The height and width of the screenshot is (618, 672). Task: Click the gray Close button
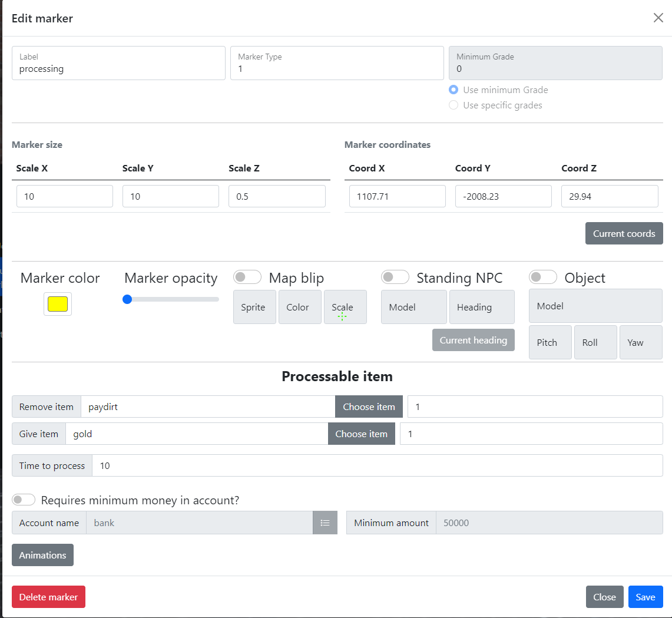[x=604, y=597]
